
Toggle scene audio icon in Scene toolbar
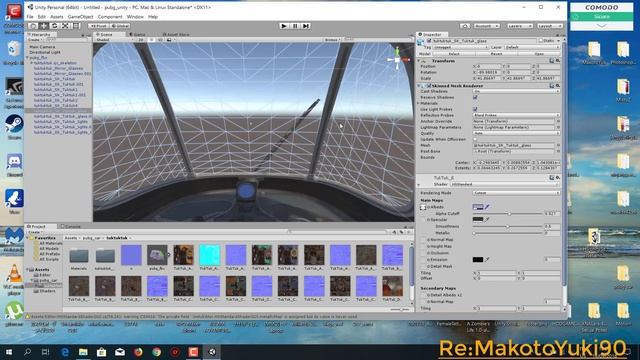pyautogui.click(x=160, y=40)
